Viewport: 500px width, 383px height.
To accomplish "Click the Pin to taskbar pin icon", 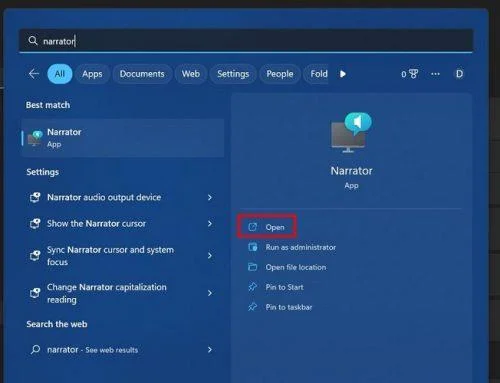I will [x=253, y=307].
